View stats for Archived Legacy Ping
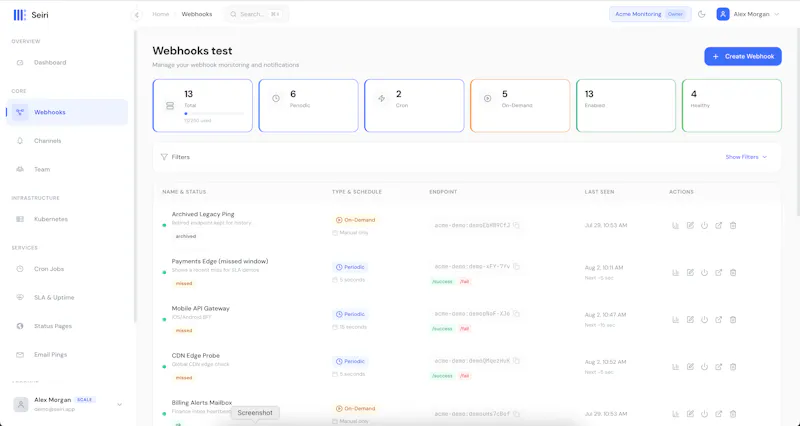This screenshot has width=800, height=426. pyautogui.click(x=676, y=225)
